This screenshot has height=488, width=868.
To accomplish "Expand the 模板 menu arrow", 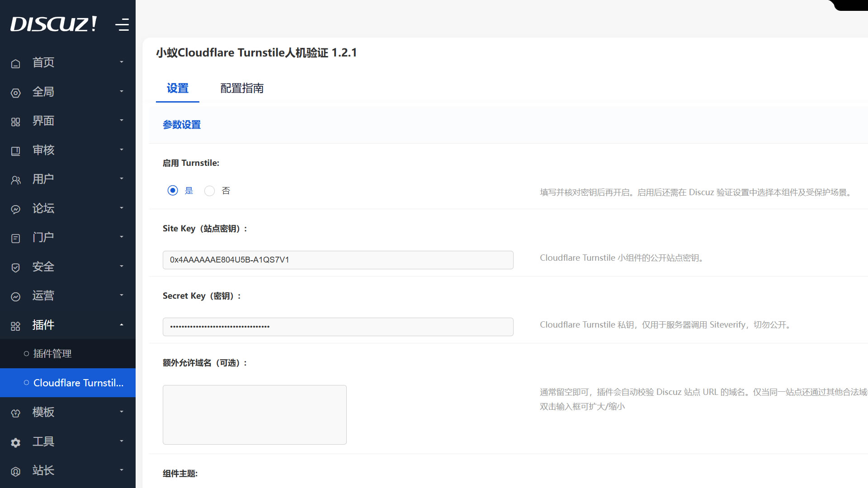I will click(121, 412).
